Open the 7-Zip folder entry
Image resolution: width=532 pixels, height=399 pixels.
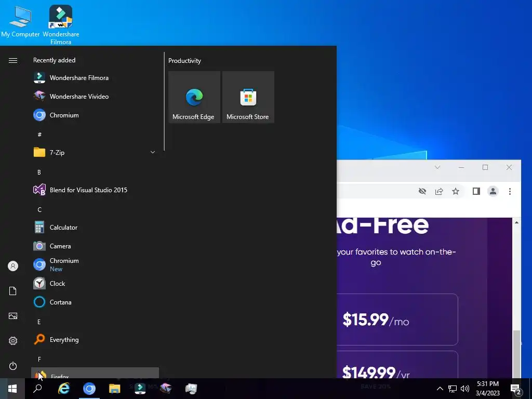click(95, 152)
